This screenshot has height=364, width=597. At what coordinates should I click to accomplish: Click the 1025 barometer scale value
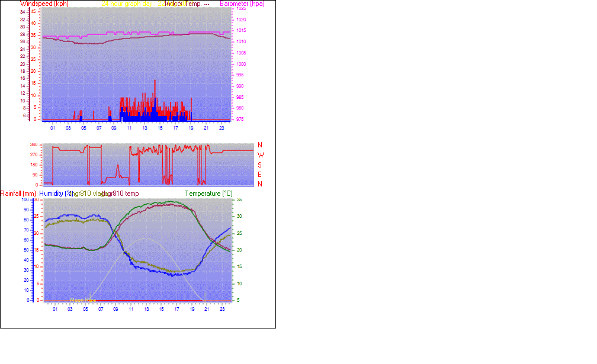(241, 9)
